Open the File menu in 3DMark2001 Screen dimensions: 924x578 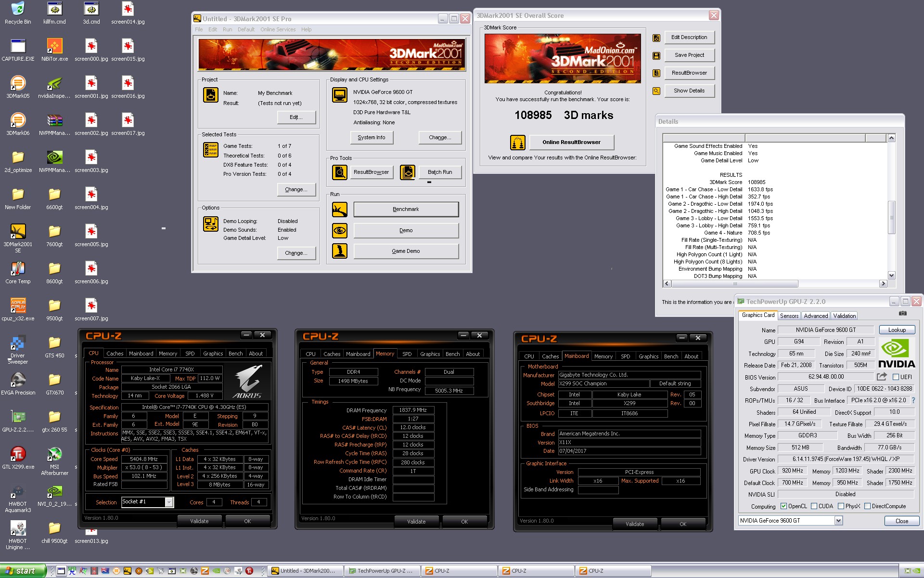point(199,29)
